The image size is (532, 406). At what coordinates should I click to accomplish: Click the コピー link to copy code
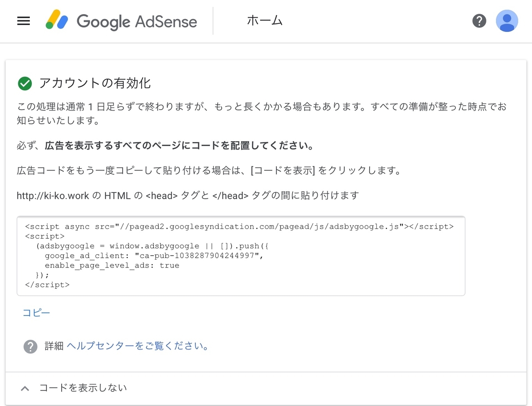[36, 313]
